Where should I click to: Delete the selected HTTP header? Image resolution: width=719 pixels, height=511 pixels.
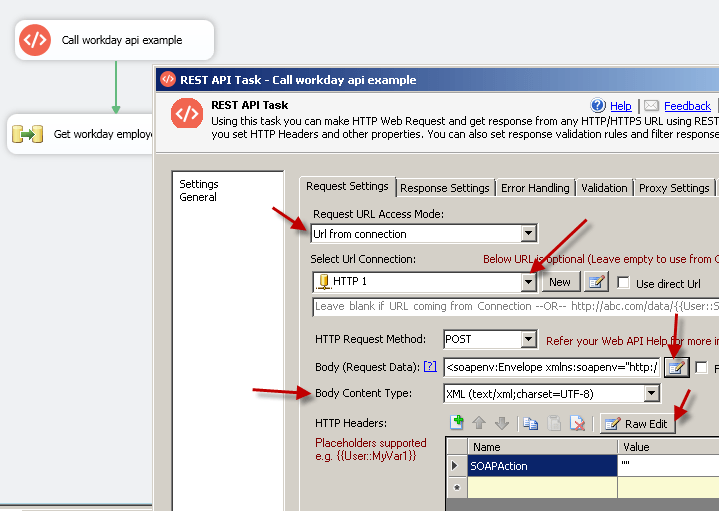577,422
